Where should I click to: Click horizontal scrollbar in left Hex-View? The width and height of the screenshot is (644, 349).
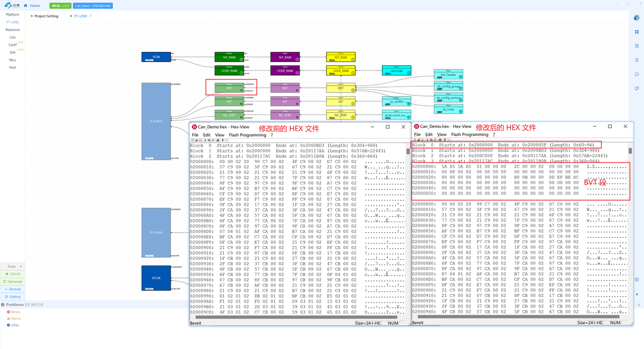[297, 317]
